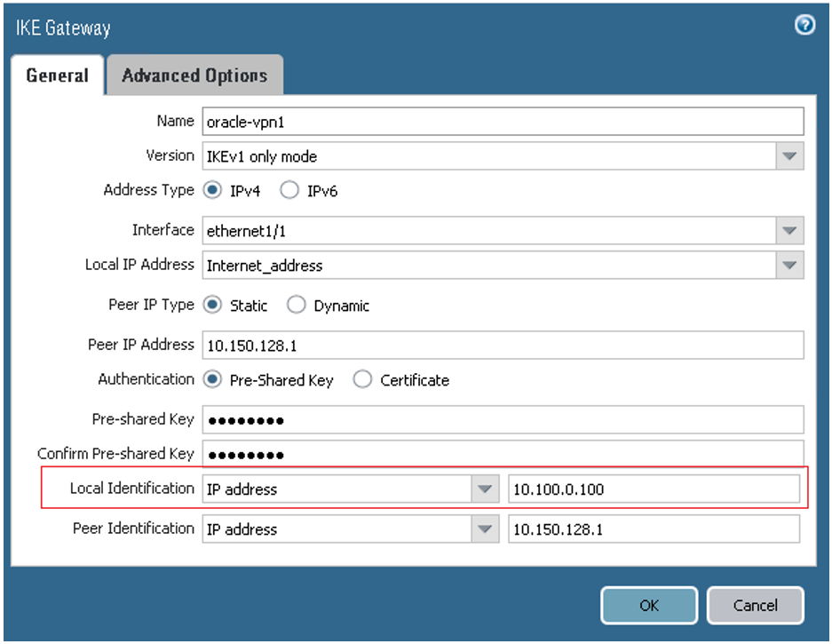
Task: Dismiss the dialog with Cancel
Action: (755, 605)
